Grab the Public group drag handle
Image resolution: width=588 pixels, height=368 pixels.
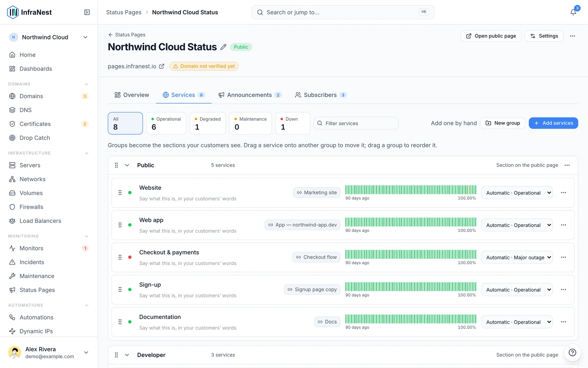[116, 165]
